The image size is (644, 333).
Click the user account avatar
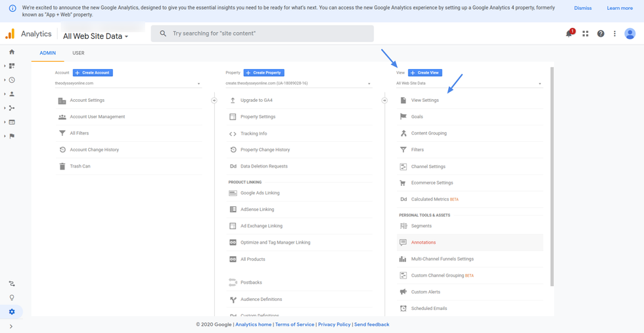(x=630, y=34)
